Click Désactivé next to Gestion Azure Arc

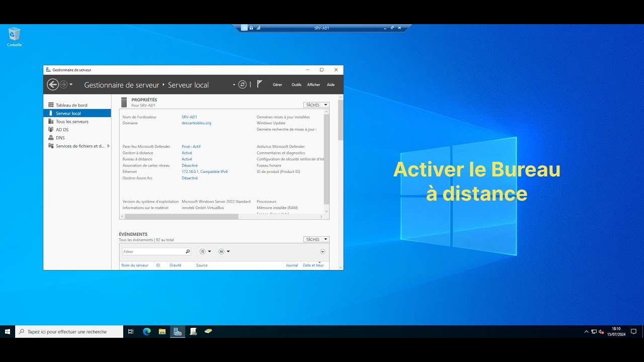coord(190,178)
